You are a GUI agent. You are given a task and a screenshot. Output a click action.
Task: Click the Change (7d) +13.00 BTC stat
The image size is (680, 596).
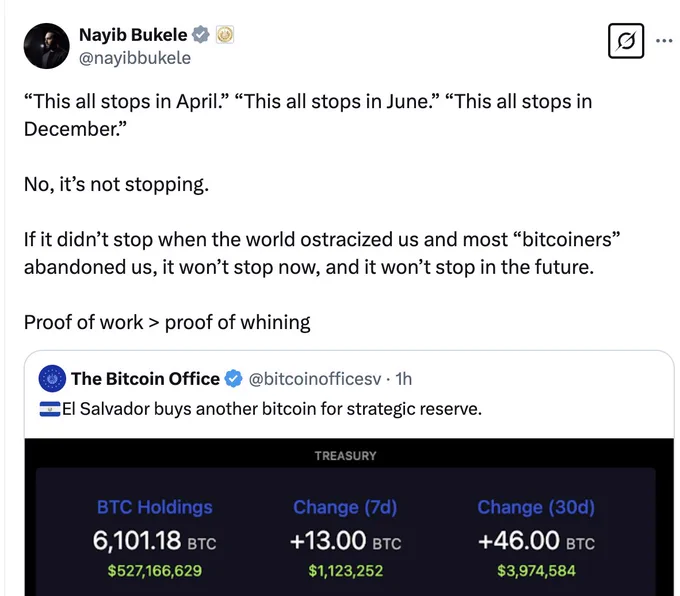coord(345,540)
